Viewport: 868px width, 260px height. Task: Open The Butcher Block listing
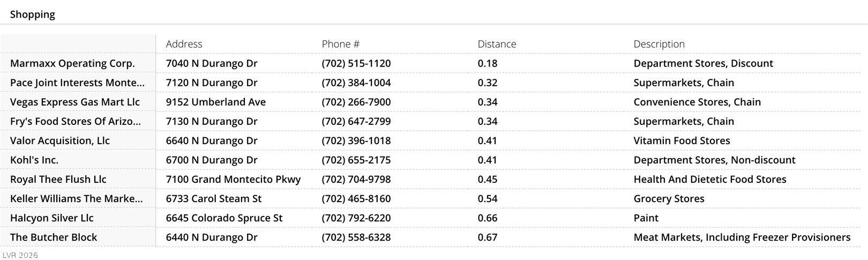[54, 237]
